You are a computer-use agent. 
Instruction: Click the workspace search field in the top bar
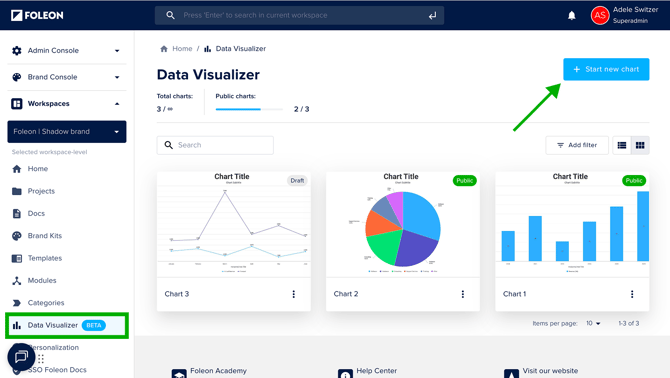coord(299,15)
